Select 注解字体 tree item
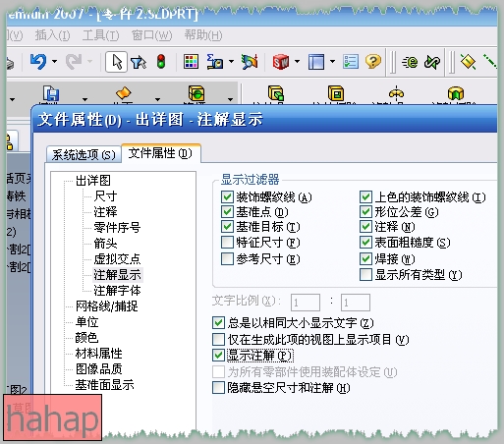504x444 pixels. (x=117, y=291)
